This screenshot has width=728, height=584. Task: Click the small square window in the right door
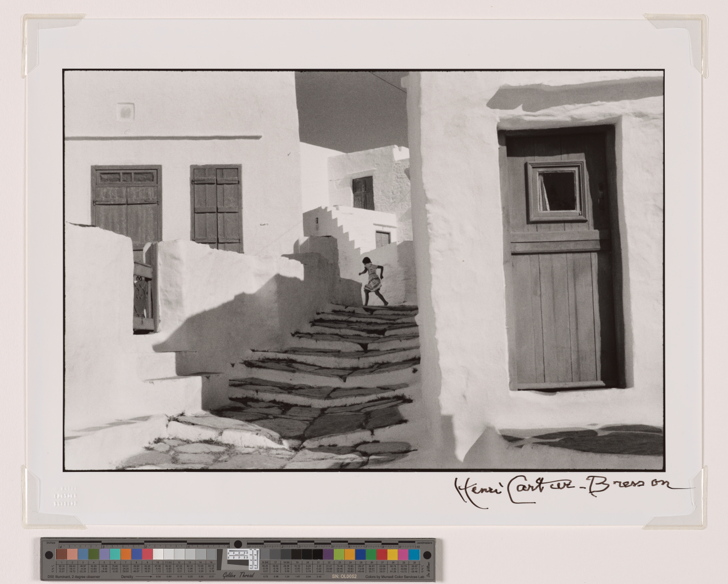pyautogui.click(x=556, y=192)
